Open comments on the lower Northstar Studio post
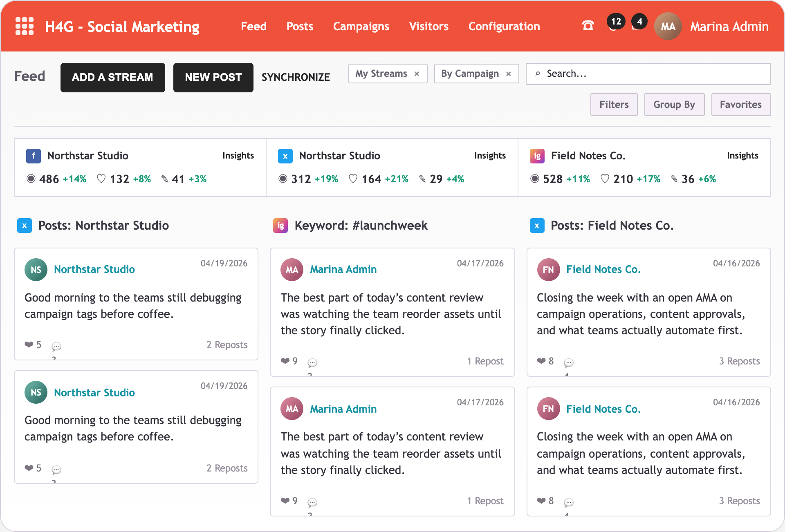This screenshot has height=532, width=785. click(56, 469)
